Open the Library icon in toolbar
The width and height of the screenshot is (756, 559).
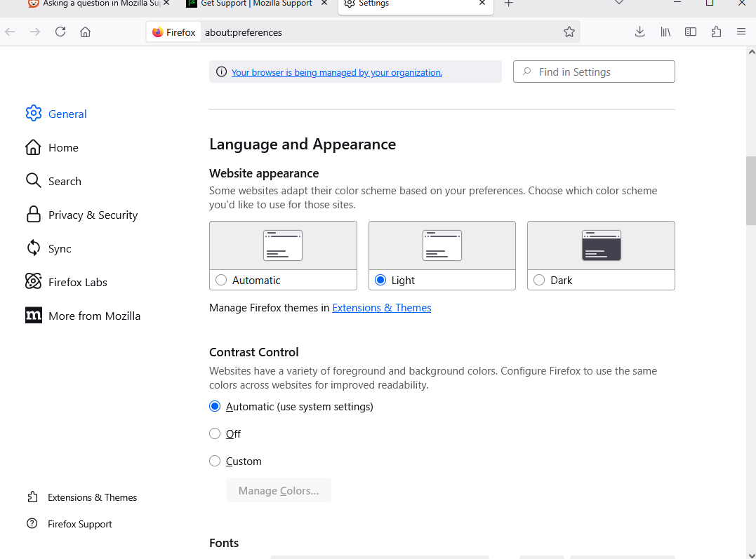[x=665, y=32]
